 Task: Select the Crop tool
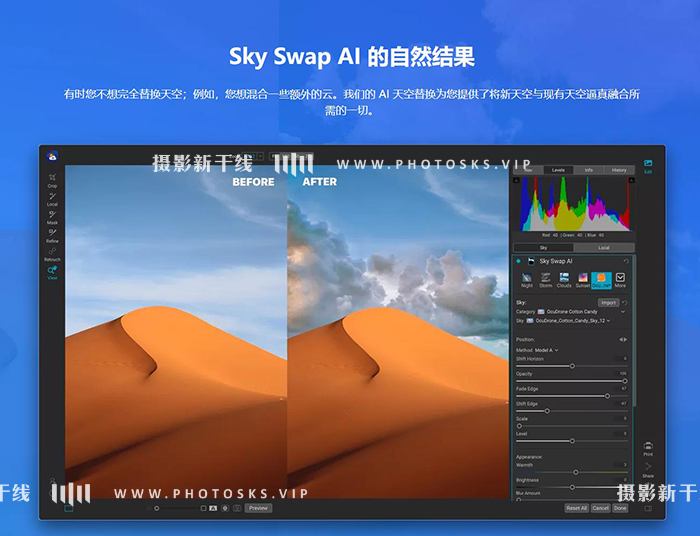[52, 180]
